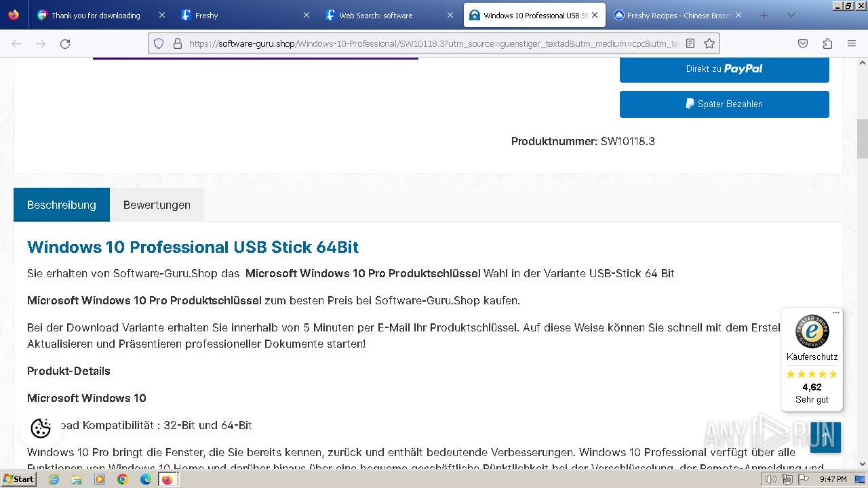This screenshot has width=868, height=488.
Task: Close the Freshy Recipes tab
Action: 738,15
